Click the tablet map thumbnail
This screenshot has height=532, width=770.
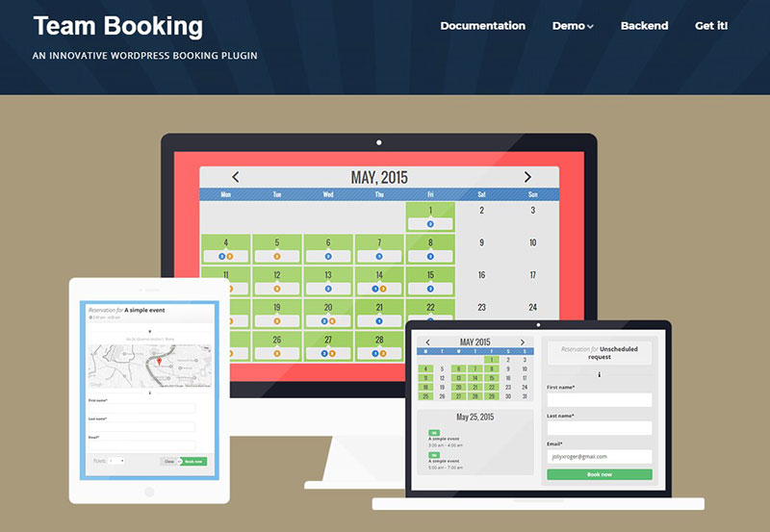(150, 367)
